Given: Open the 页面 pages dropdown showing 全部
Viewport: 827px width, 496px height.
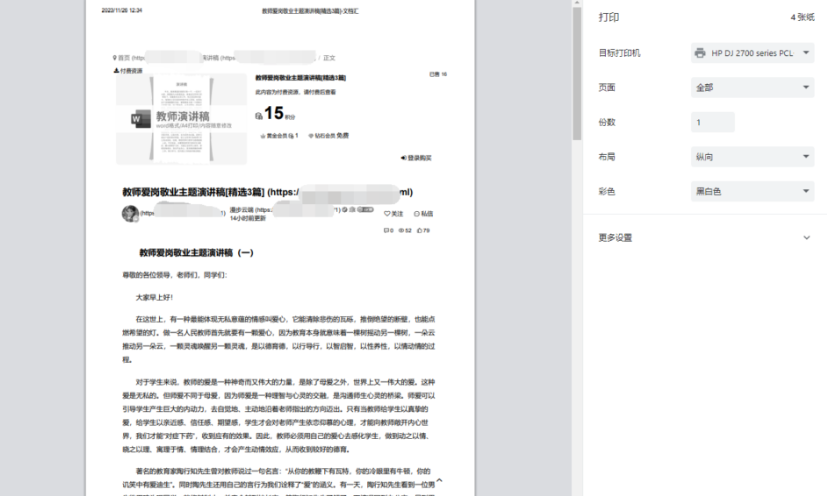Looking at the screenshot, I should coord(752,88).
